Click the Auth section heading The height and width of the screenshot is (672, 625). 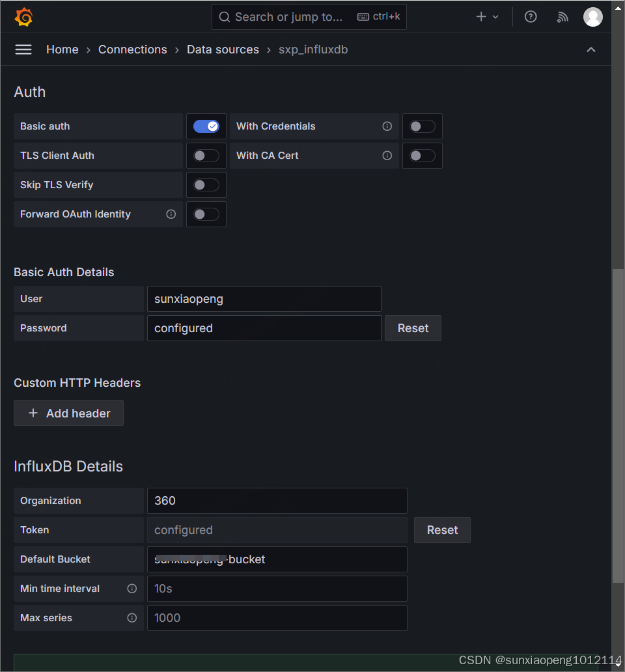[29, 92]
